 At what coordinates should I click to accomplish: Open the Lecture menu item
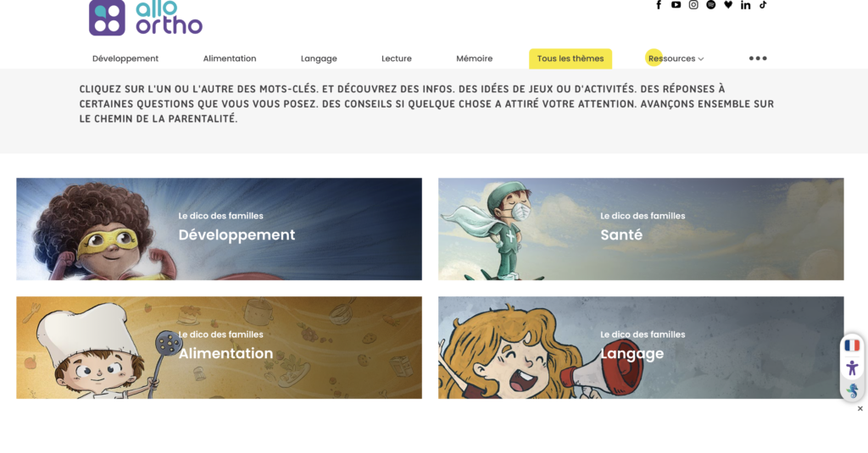point(397,58)
